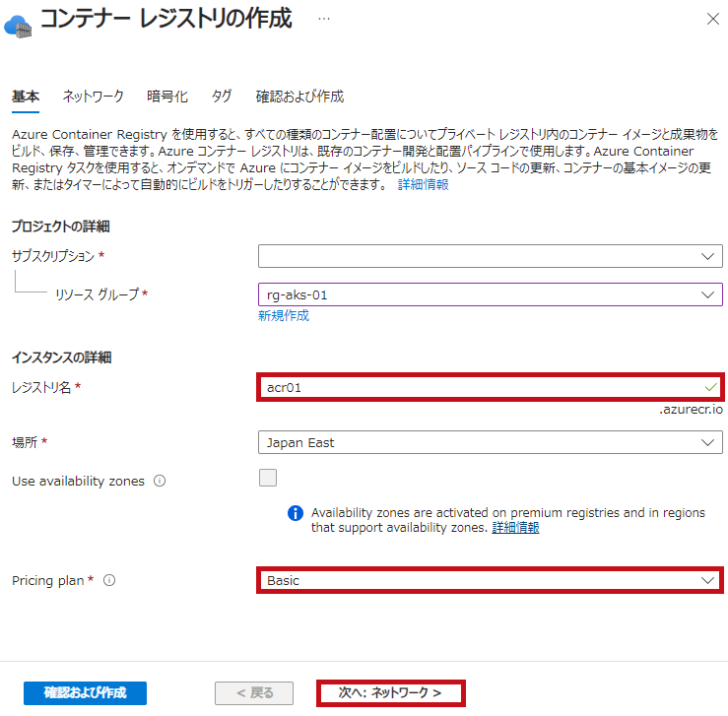This screenshot has height=716, width=728.
Task: Open the ellipsis more options menu
Action: coord(324,19)
